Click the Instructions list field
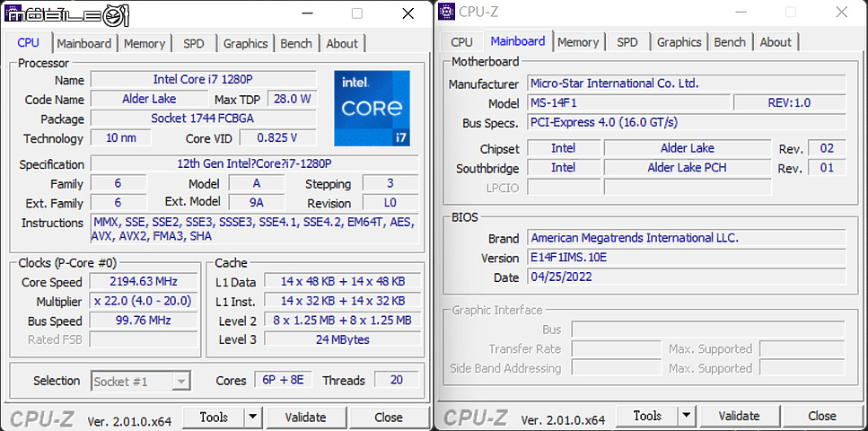This screenshot has width=868, height=431. point(255,229)
